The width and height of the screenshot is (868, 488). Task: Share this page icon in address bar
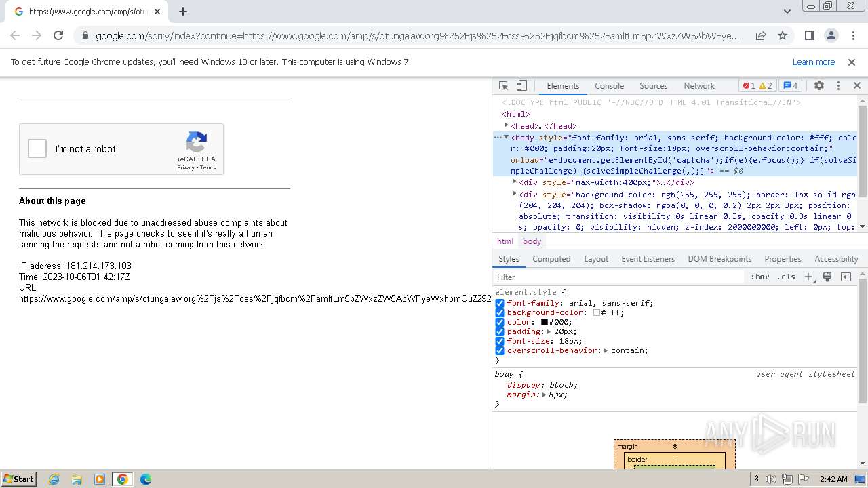click(761, 36)
